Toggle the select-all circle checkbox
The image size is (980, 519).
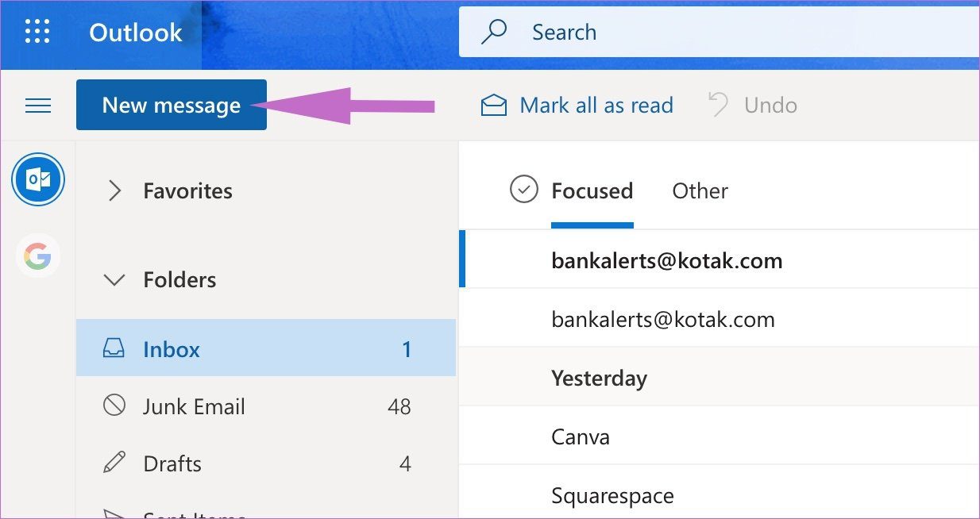524,190
